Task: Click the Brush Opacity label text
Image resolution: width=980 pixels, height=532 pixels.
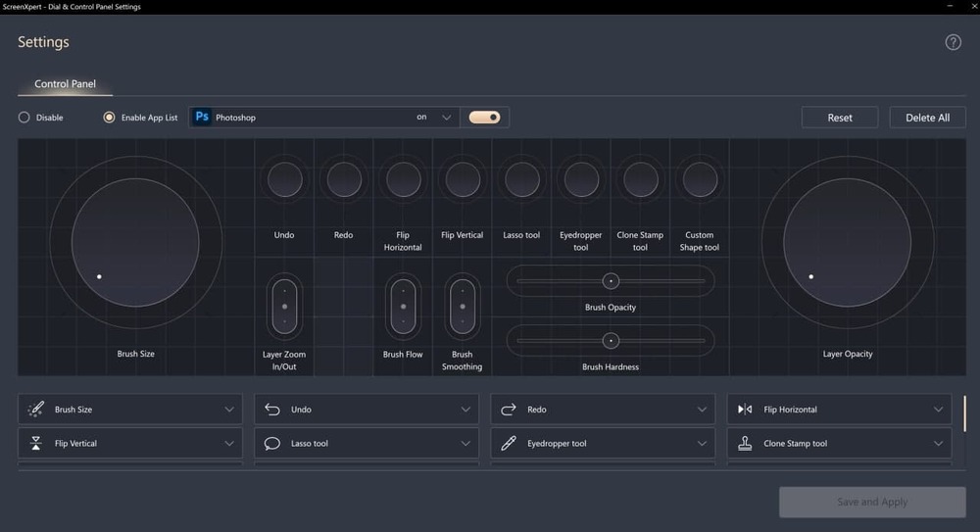Action: click(611, 308)
